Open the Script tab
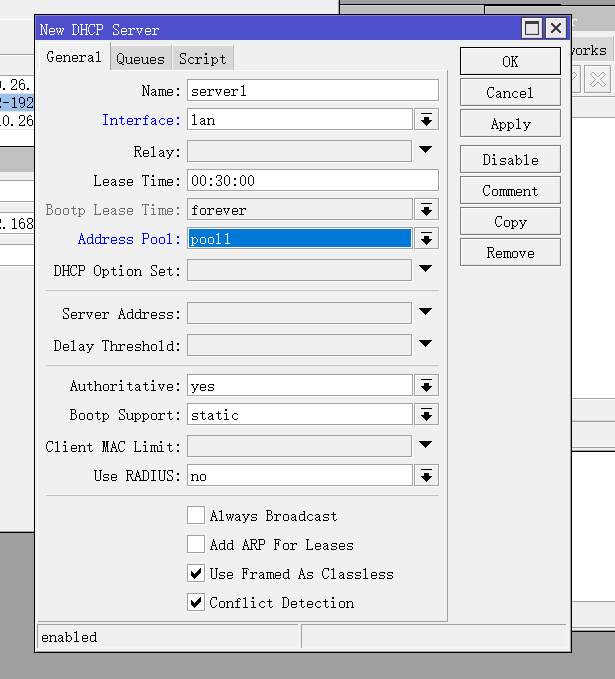This screenshot has height=679, width=615. [202, 59]
